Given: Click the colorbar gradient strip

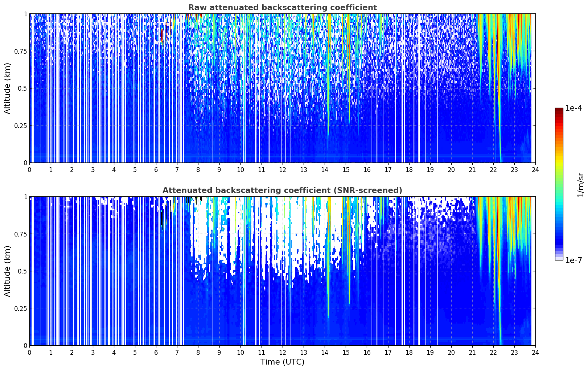Looking at the screenshot, I should [x=559, y=184].
